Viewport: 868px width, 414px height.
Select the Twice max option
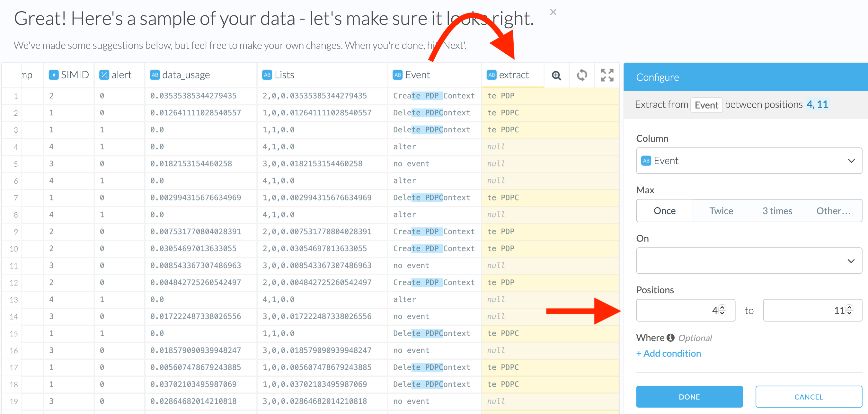(x=721, y=211)
